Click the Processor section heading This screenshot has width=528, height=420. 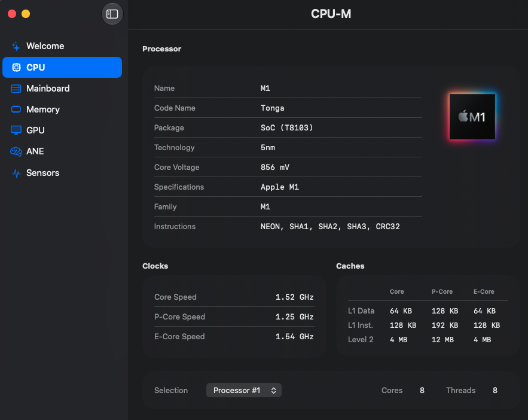click(x=161, y=49)
